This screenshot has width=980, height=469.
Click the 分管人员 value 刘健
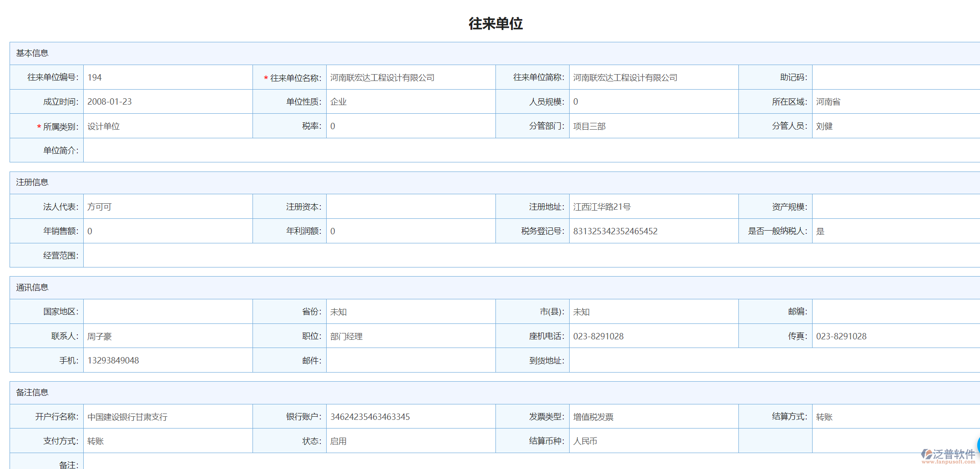[x=824, y=126]
